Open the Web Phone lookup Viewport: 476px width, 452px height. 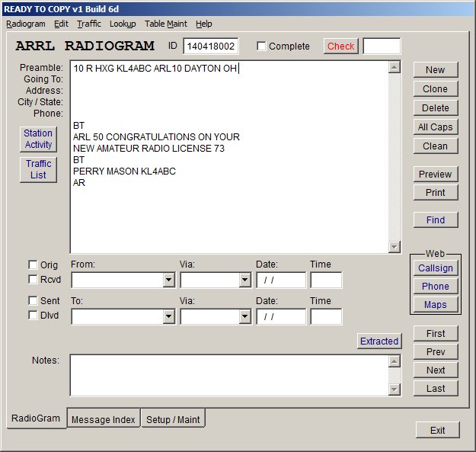coord(436,287)
